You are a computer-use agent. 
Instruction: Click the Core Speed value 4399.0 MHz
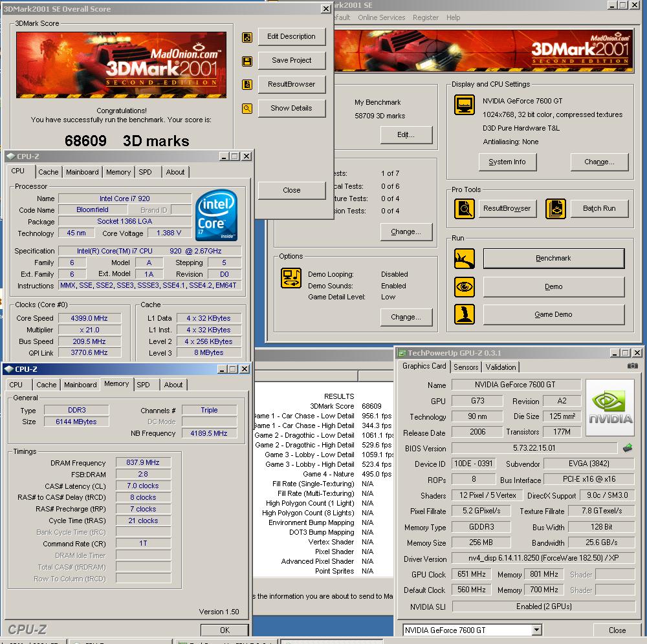[89, 318]
